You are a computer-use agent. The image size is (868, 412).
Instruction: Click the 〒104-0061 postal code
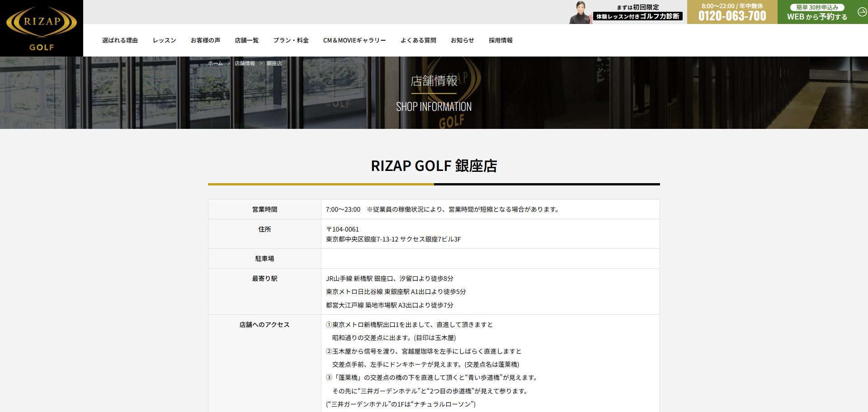click(342, 229)
